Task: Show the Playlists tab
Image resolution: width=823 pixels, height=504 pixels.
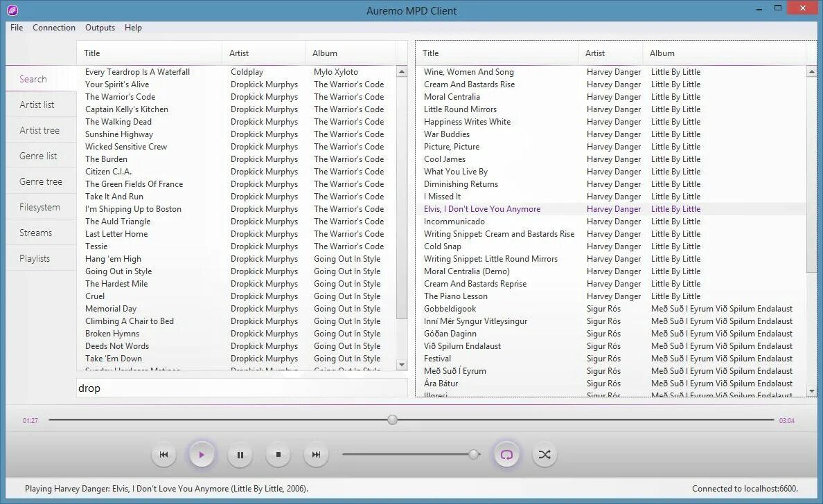Action: [41, 258]
